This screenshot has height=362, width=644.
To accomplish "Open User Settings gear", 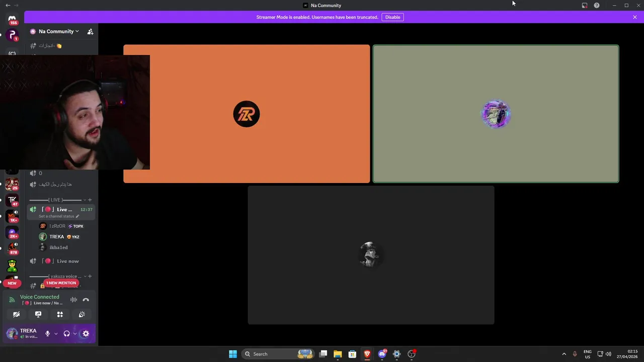I will coord(86,333).
